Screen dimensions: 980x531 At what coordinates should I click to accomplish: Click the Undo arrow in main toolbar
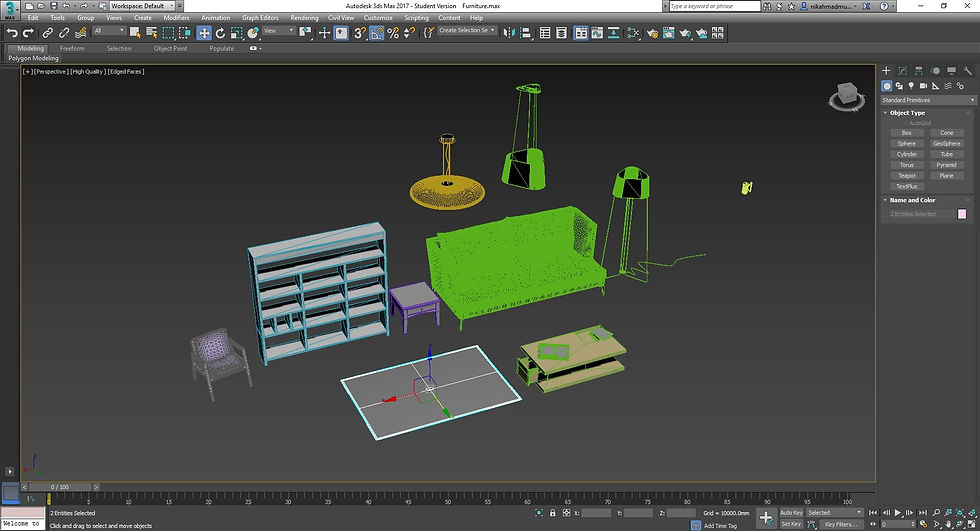point(12,32)
